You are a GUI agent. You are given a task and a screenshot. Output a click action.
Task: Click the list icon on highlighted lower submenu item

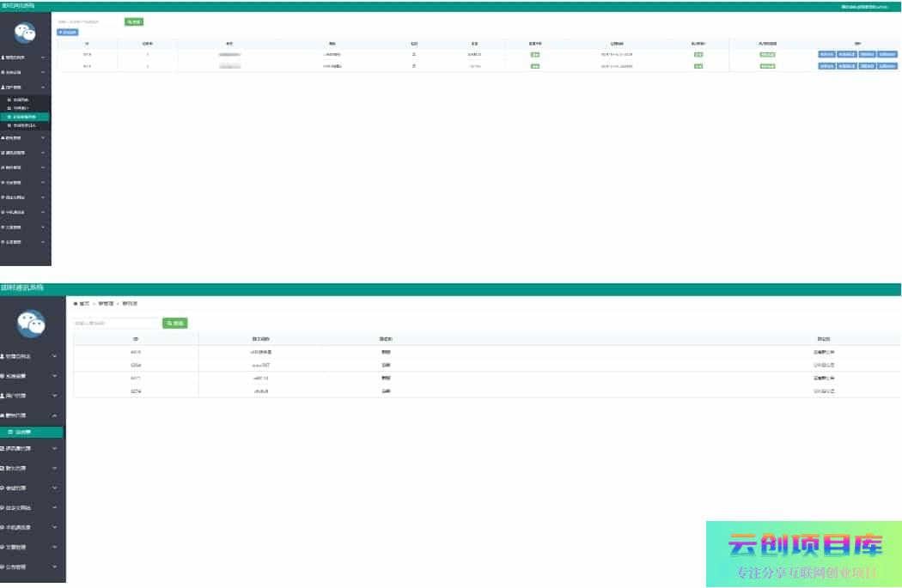pyautogui.click(x=9, y=433)
